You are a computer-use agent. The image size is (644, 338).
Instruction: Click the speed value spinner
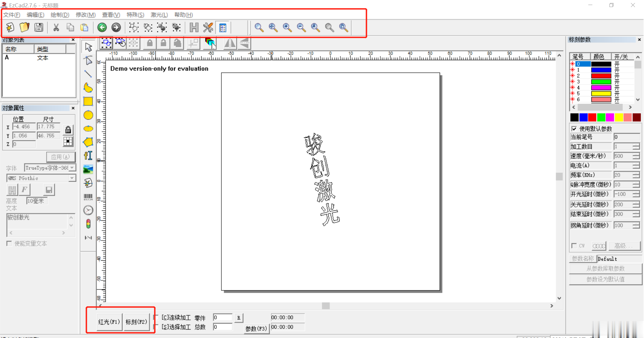tap(636, 156)
